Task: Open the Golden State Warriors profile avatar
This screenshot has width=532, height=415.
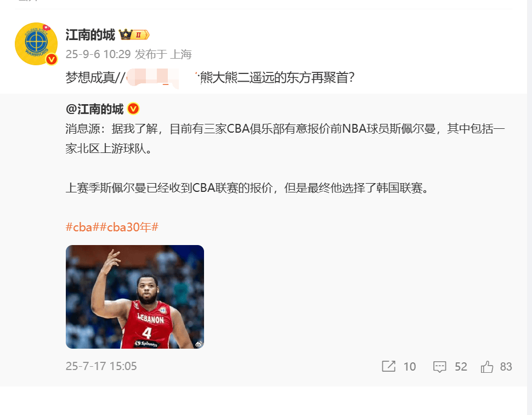Action: pyautogui.click(x=36, y=44)
